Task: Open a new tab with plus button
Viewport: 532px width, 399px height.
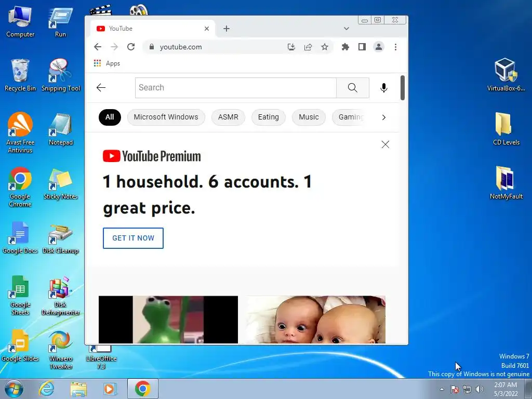Action: click(227, 29)
